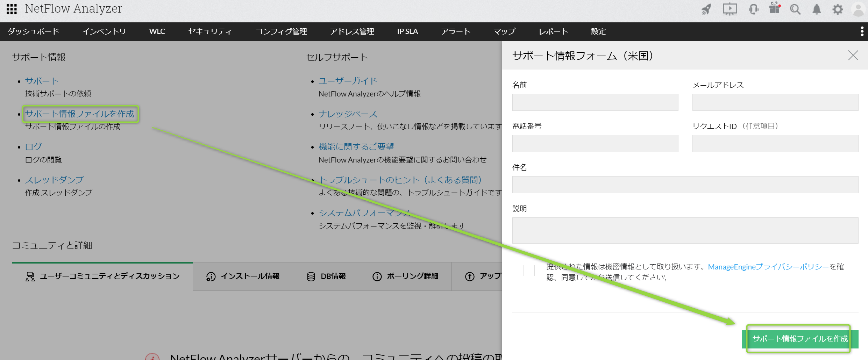
Task: Click the magnifier search icon
Action: click(x=795, y=9)
